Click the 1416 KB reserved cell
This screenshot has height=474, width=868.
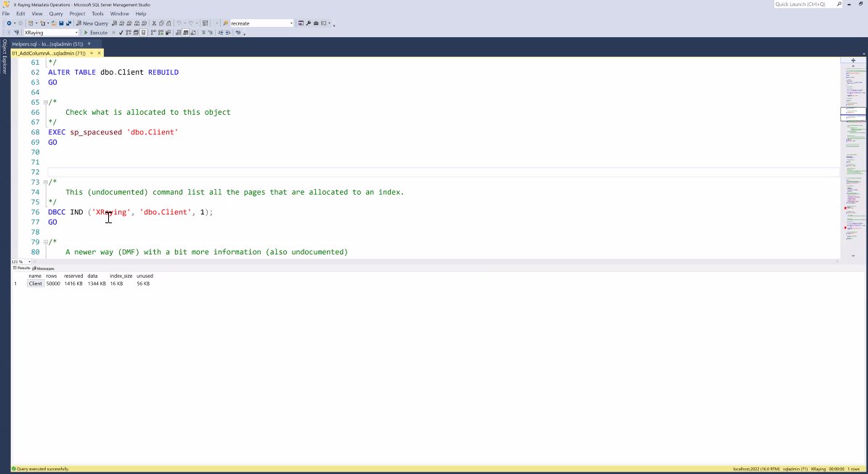pyautogui.click(x=73, y=284)
